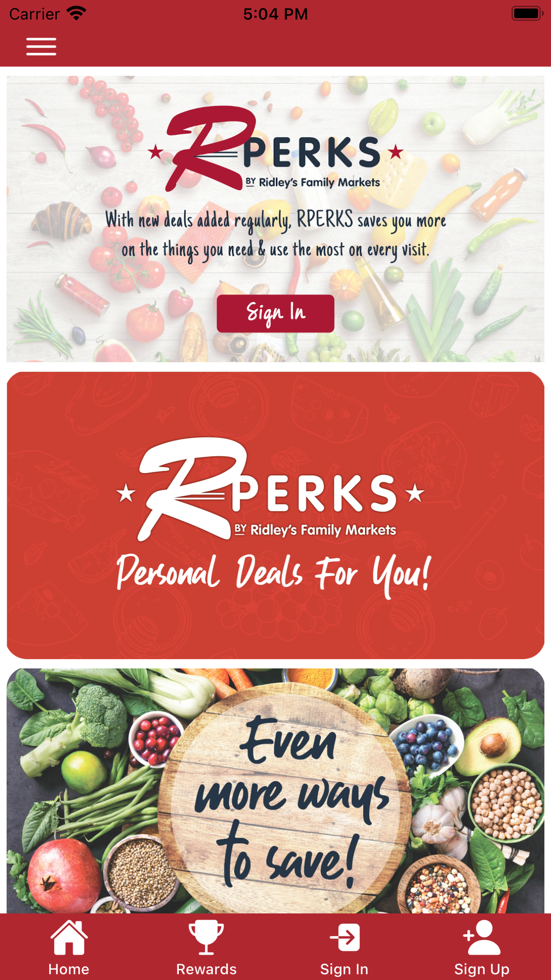Select the Sign In label in bottom bar
The width and height of the screenshot is (551, 980).
click(344, 969)
